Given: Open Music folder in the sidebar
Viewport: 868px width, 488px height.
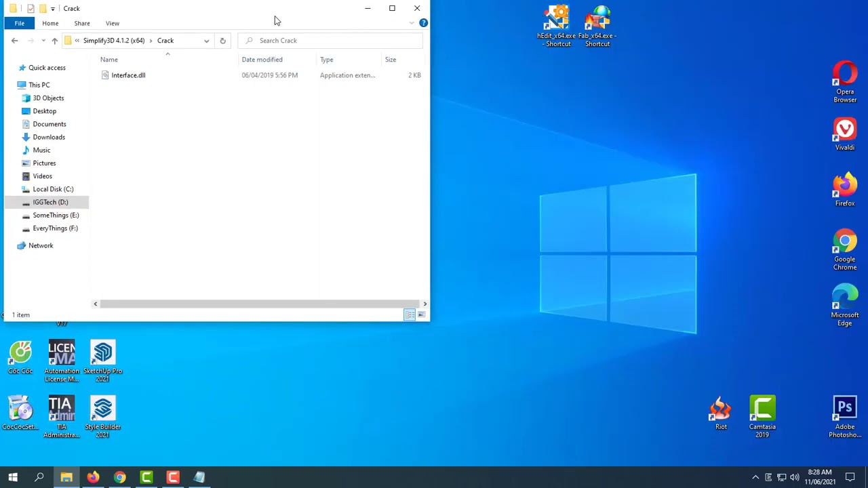Looking at the screenshot, I should coord(41,150).
